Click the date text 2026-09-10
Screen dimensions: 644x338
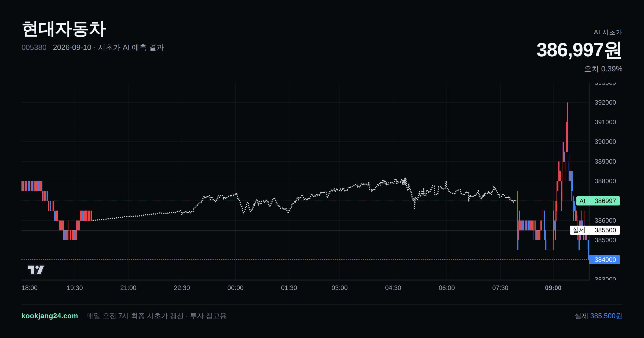[72, 47]
